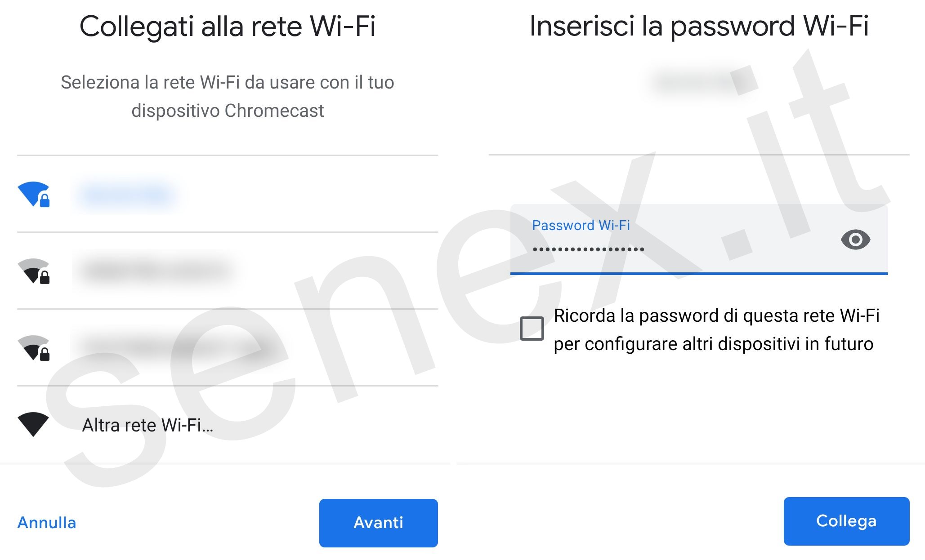
Task: Click the 'Collegati alla rete Wi-Fi' heading
Action: (228, 26)
